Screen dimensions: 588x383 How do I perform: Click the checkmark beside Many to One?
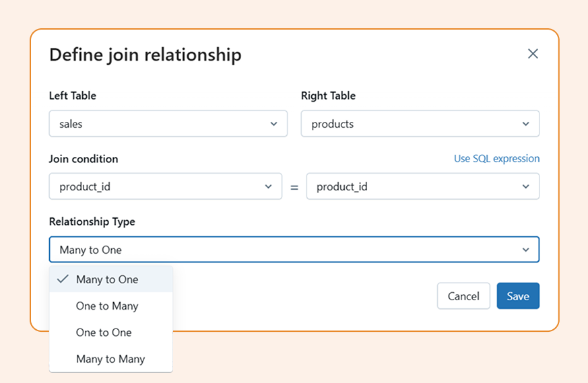[x=63, y=279]
